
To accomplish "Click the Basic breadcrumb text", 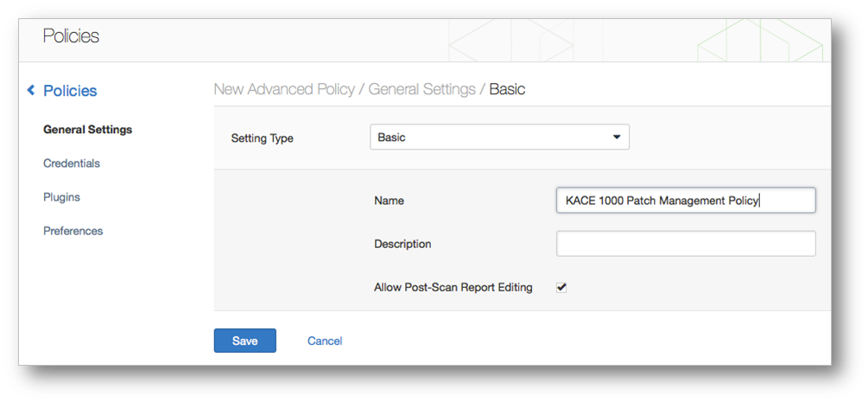I will [507, 89].
